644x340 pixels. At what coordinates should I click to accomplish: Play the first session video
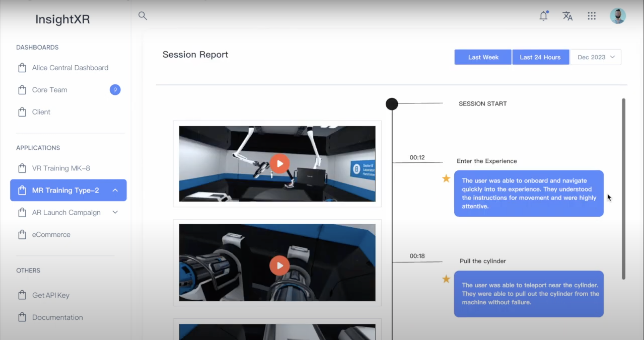click(279, 164)
